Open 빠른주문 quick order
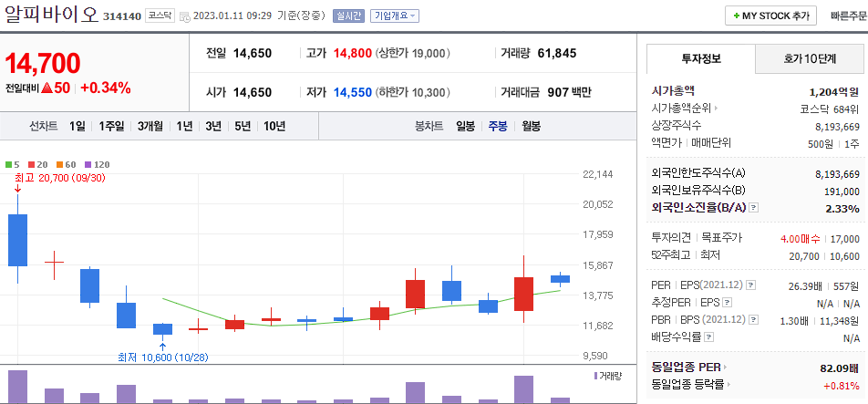 pos(849,16)
